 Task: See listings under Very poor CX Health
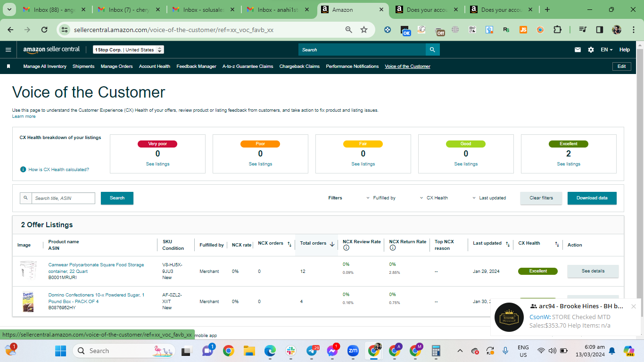157,164
